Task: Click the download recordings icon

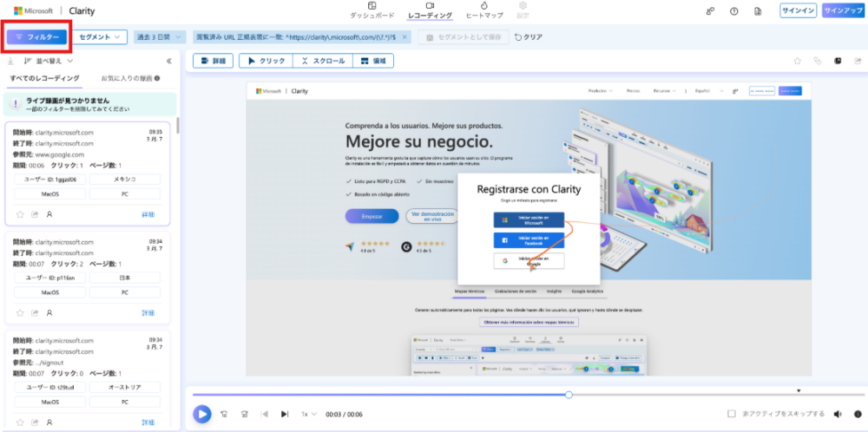Action: coord(10,61)
